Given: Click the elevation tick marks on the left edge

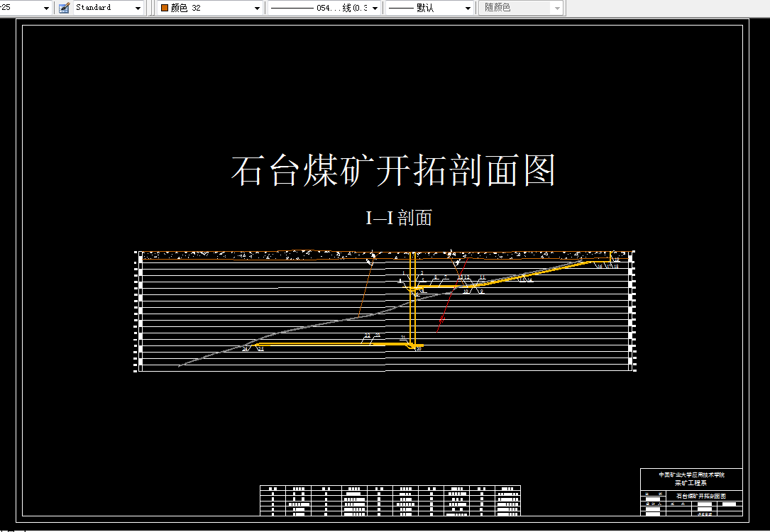Looking at the screenshot, I should 136,312.
